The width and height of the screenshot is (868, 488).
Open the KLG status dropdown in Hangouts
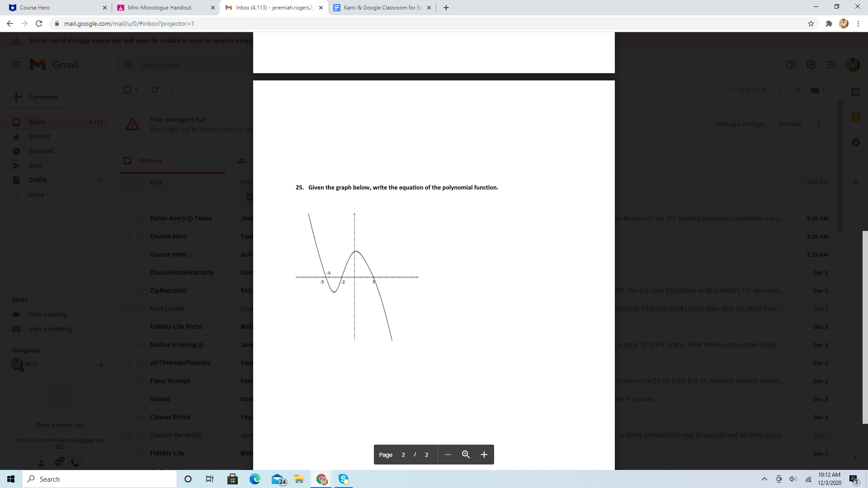click(x=41, y=364)
